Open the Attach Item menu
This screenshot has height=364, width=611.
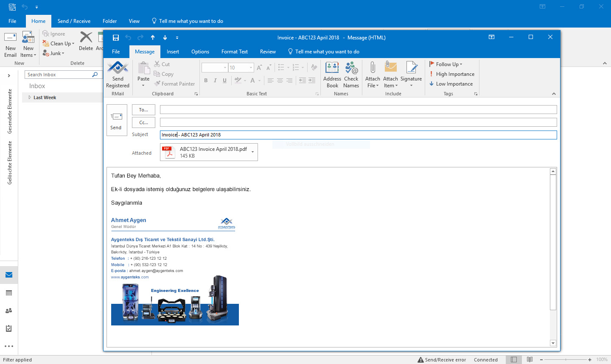coord(390,75)
